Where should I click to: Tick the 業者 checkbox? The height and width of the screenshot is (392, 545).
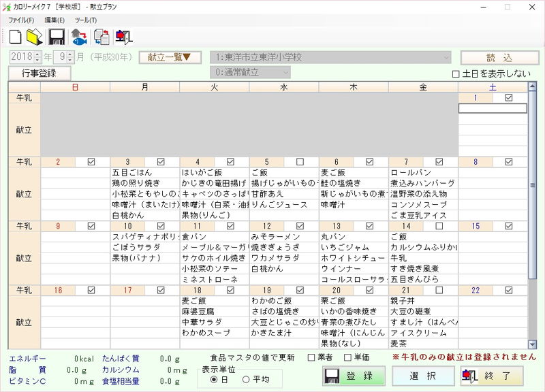tap(311, 357)
